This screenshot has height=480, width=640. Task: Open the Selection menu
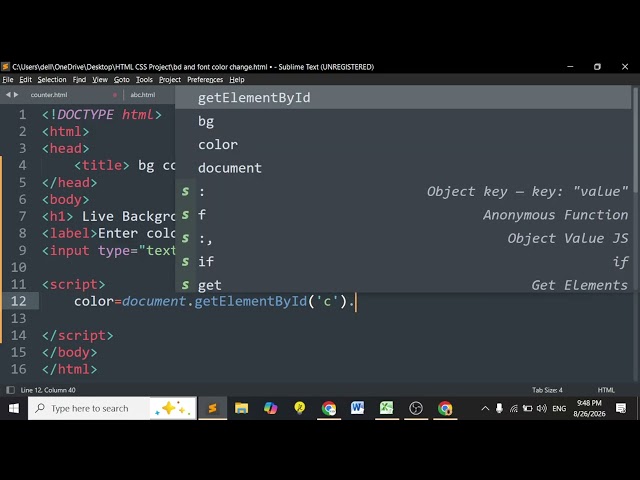pos(52,80)
